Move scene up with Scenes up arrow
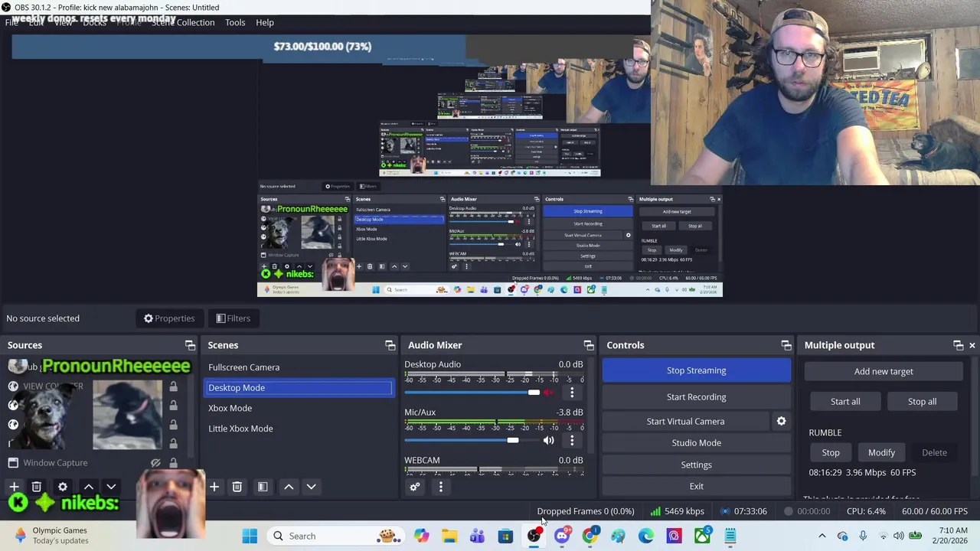 point(289,487)
